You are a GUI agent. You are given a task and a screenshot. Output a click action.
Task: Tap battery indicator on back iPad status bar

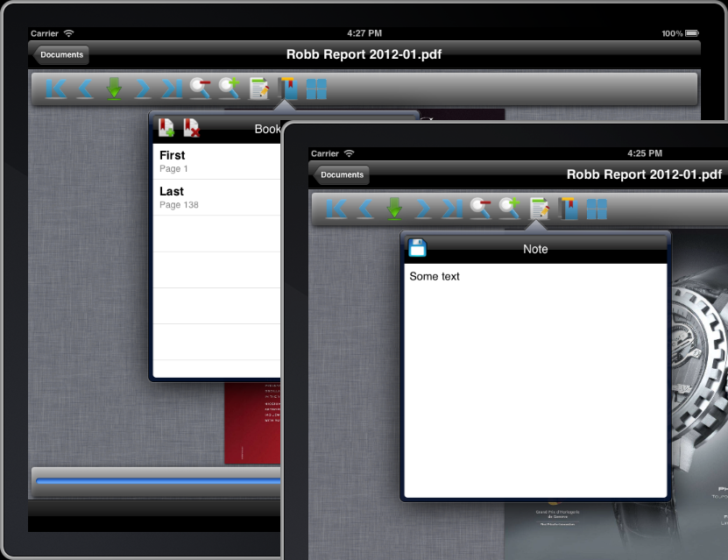tap(692, 33)
